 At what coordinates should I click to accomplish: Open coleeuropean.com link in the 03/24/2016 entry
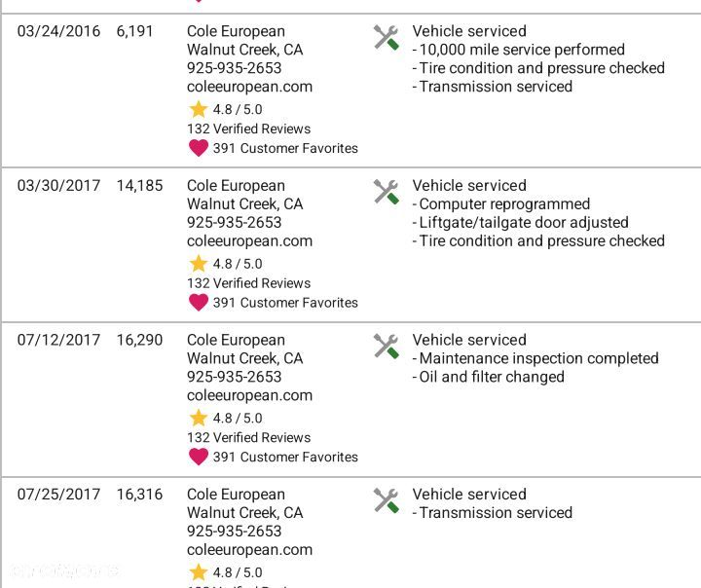pos(249,87)
